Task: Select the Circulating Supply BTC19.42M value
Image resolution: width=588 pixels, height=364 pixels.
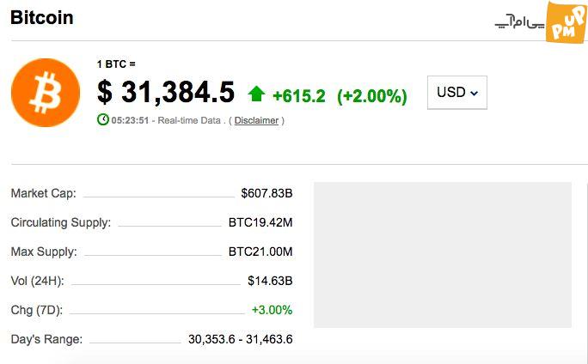Action: click(x=260, y=222)
